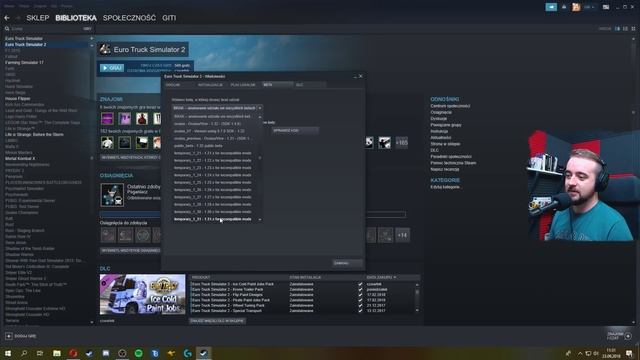Click the achievements progress bar

(253, 214)
